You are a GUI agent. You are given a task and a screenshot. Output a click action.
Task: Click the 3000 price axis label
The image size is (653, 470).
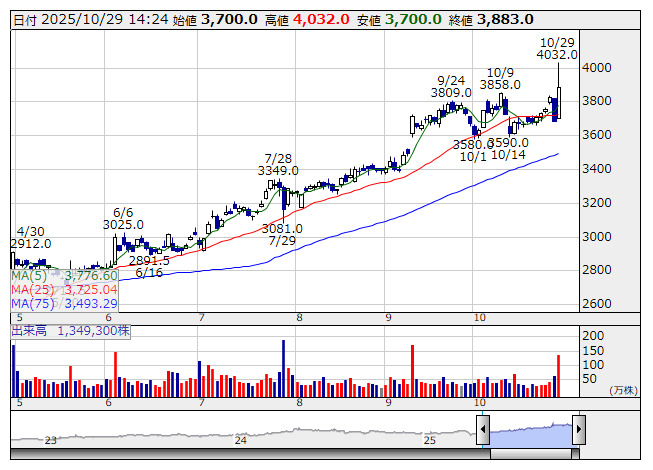(x=596, y=236)
